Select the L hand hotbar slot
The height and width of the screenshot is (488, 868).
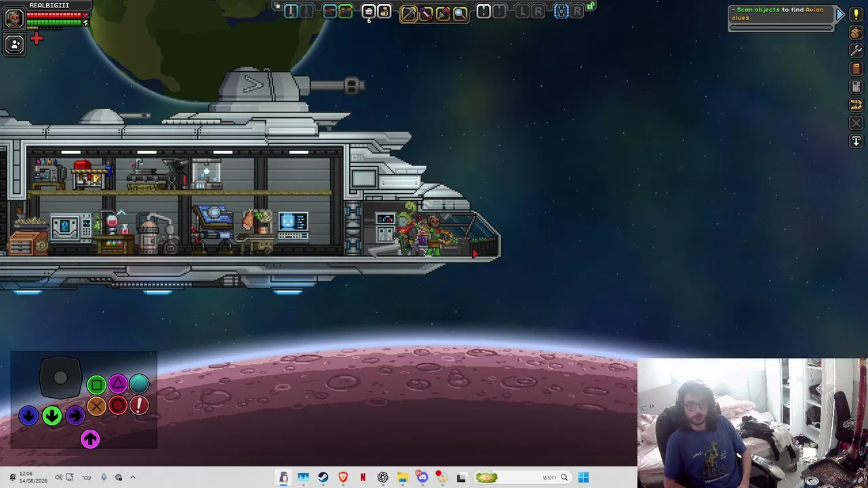coord(522,12)
